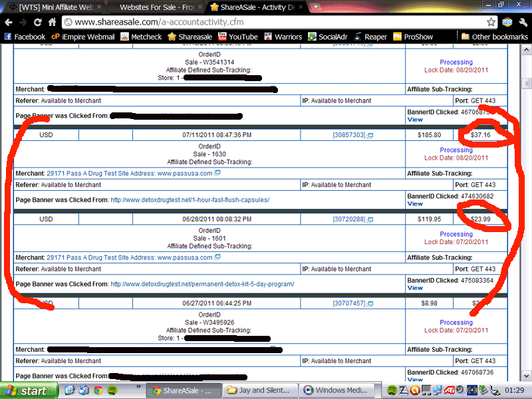Go forward in browser history
This screenshot has width=532, height=399.
pyautogui.click(x=23, y=23)
